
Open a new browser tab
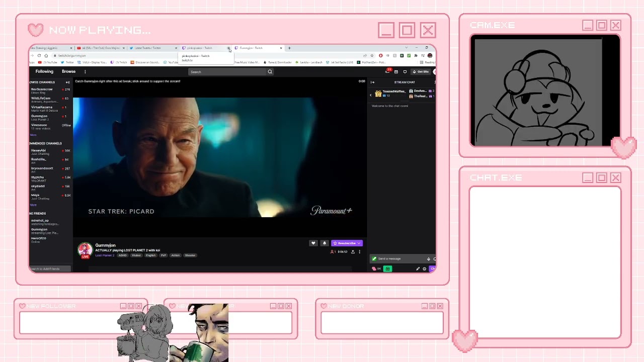click(289, 48)
